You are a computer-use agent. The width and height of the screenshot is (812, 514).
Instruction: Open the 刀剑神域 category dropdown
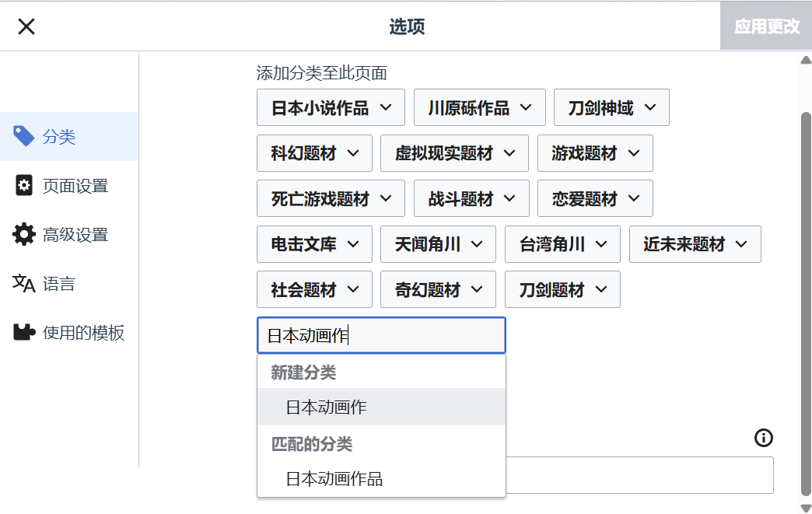click(x=650, y=107)
